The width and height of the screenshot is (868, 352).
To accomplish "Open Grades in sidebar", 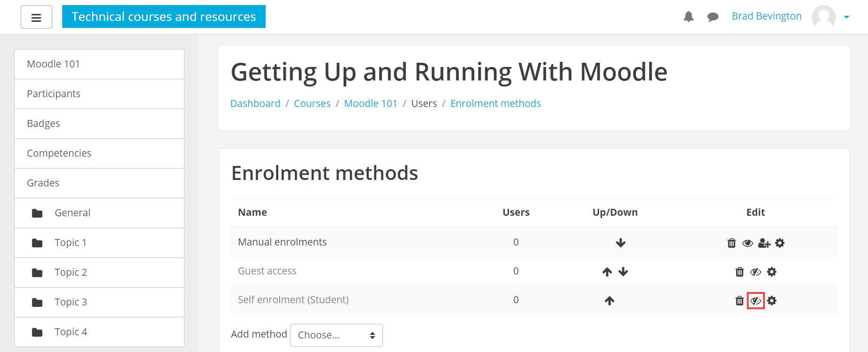I will [99, 183].
